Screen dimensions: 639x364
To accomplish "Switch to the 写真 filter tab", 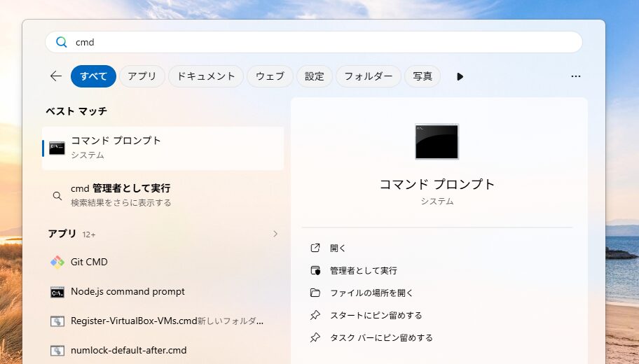I will (x=422, y=76).
